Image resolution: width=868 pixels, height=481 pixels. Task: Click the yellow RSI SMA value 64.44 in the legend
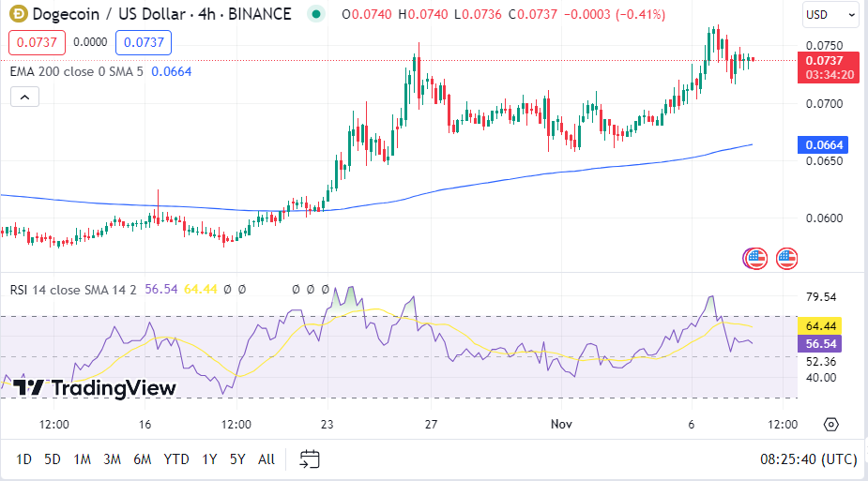pyautogui.click(x=201, y=290)
